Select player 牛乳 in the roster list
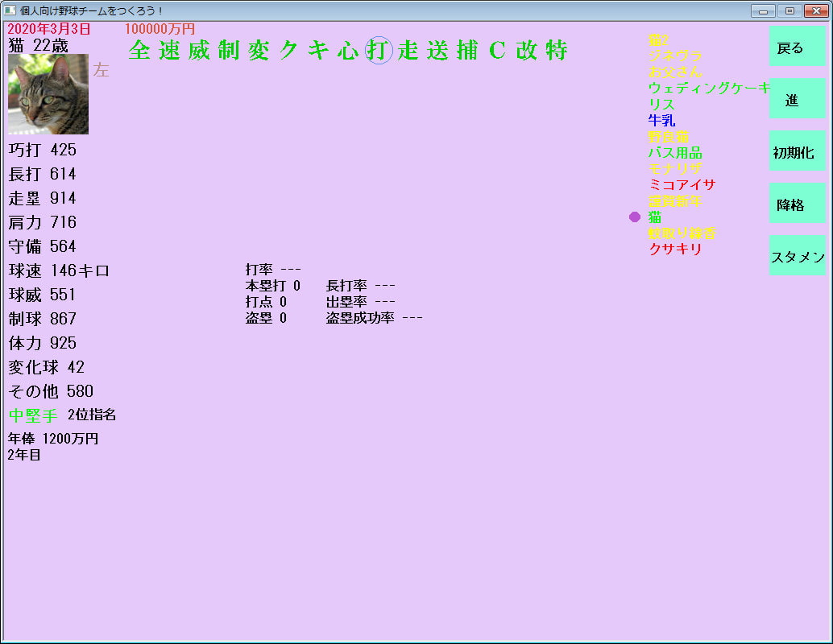The height and width of the screenshot is (644, 833). (661, 120)
